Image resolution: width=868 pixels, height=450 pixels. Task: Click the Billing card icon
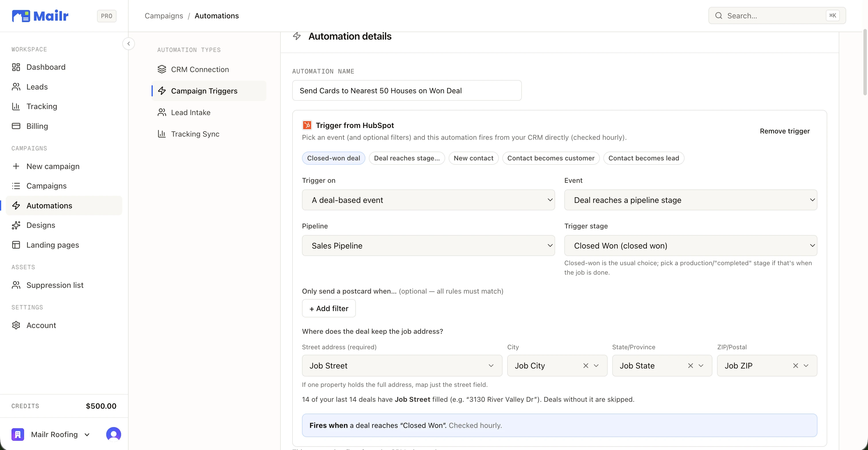(x=16, y=126)
